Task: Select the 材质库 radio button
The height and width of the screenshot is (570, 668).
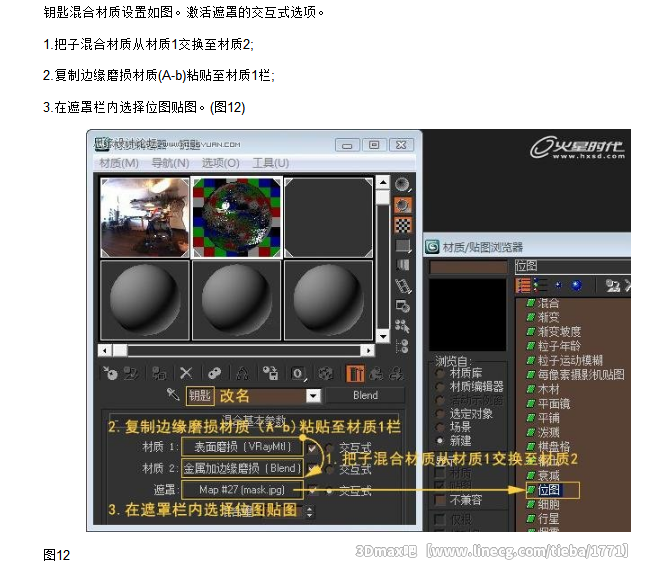Action: [x=440, y=372]
